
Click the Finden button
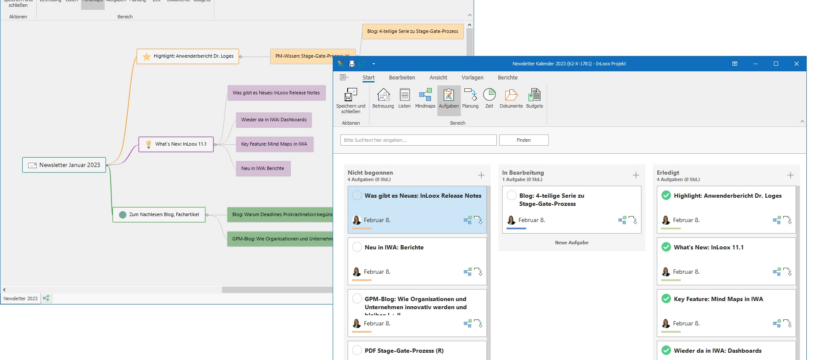[523, 140]
